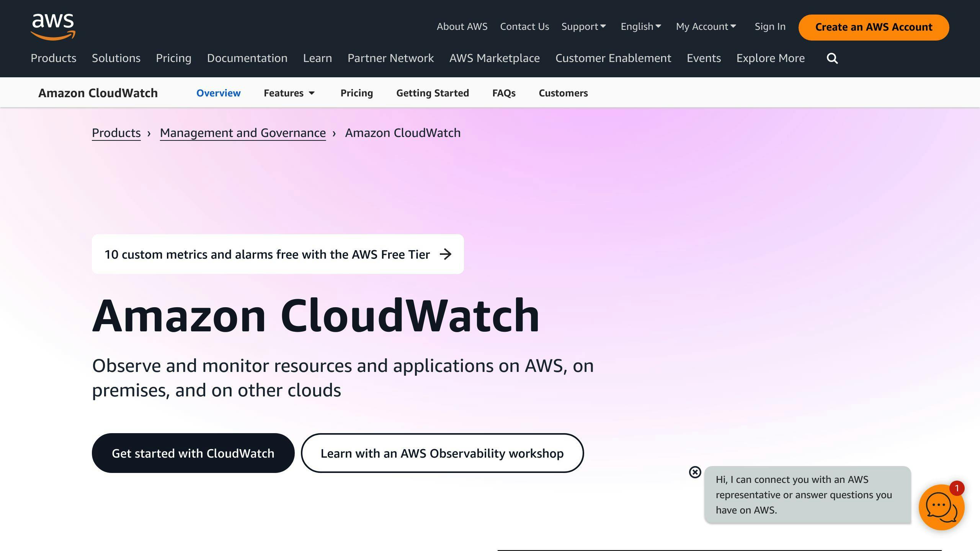
Task: Open the Products menu
Action: tap(53, 58)
